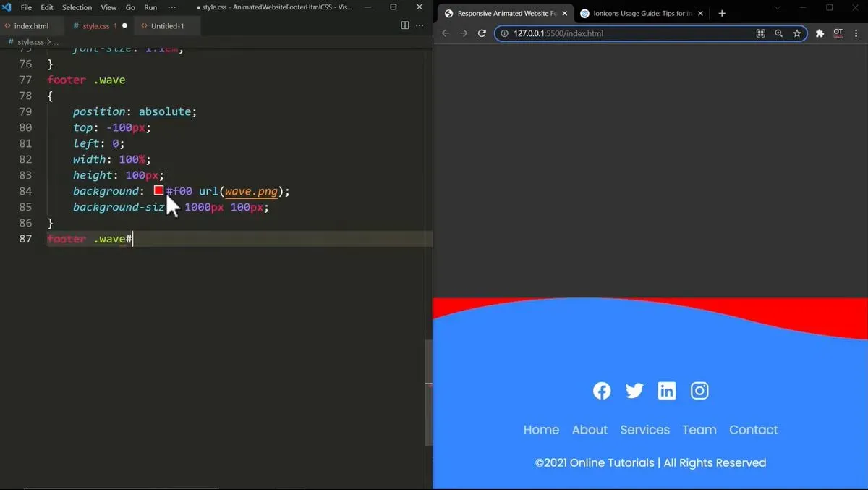The image size is (868, 490).
Task: Click the Contact footer link
Action: click(x=753, y=430)
